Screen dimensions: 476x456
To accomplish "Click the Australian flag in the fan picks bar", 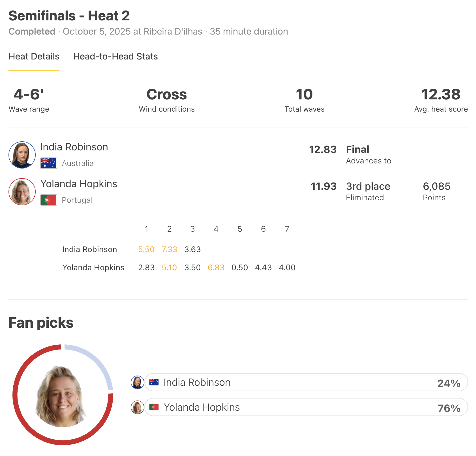I will coord(154,382).
